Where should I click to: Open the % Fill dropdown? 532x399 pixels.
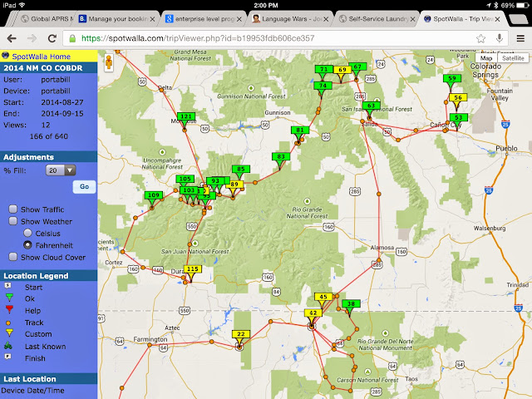tap(61, 170)
